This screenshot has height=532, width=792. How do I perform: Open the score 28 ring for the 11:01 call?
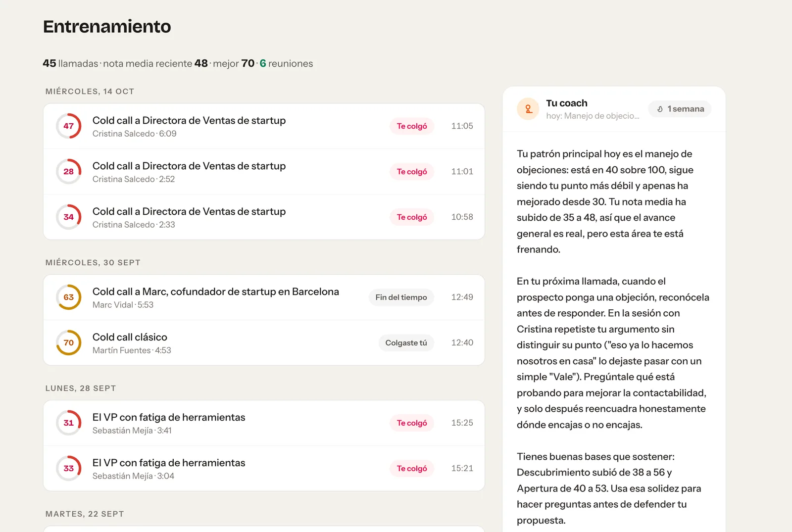69,171
